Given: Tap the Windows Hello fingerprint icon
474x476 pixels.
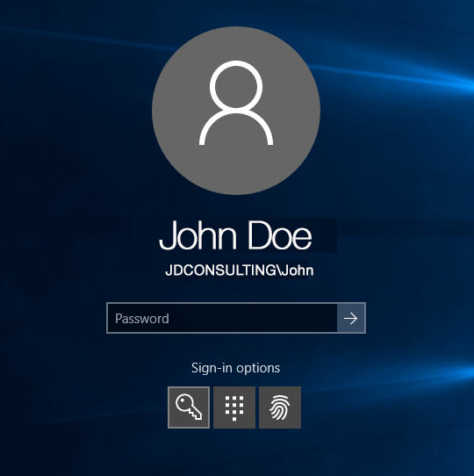Looking at the screenshot, I should pyautogui.click(x=280, y=407).
